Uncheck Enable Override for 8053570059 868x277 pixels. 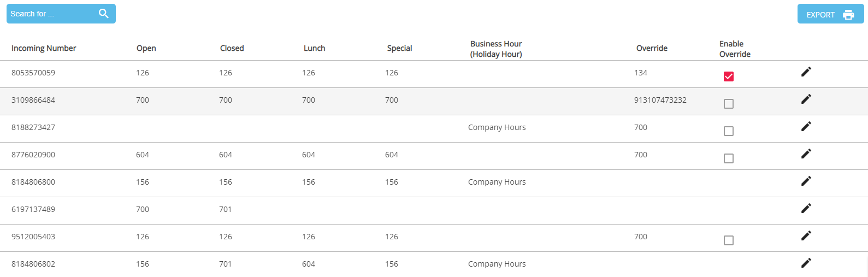tap(729, 76)
